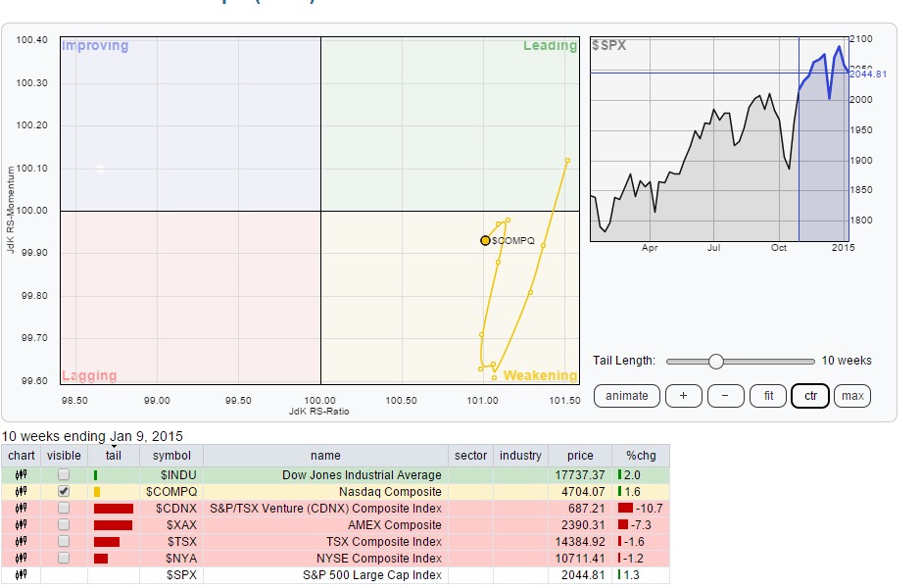The image size is (921, 588).
Task: Click the chart column header
Action: 22,456
